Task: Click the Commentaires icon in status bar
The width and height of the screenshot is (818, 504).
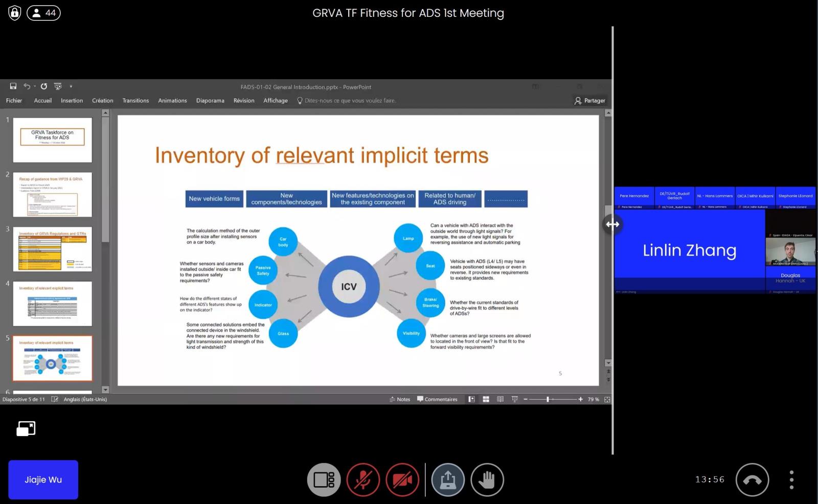Action: 437,399
